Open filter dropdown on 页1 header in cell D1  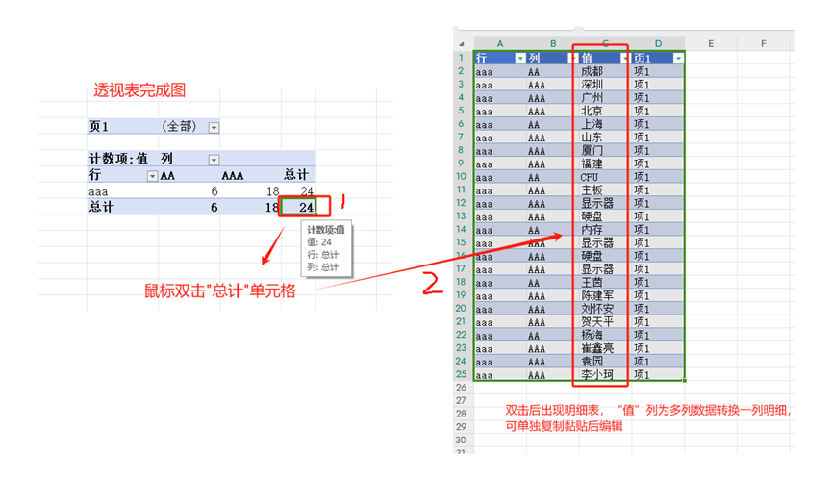click(678, 59)
